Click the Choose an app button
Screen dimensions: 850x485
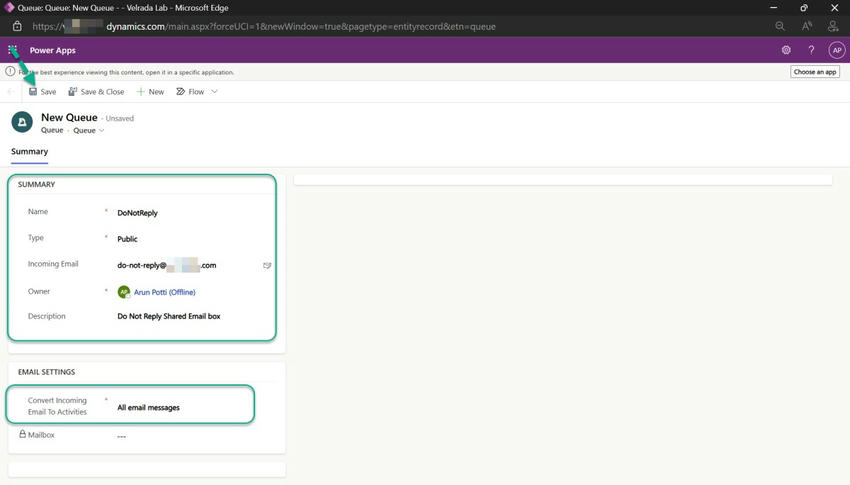[x=815, y=72]
